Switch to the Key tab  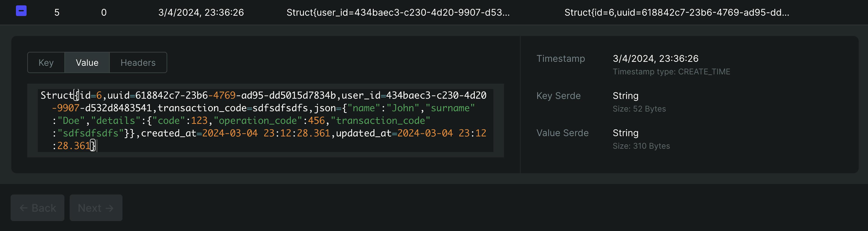[x=46, y=63]
